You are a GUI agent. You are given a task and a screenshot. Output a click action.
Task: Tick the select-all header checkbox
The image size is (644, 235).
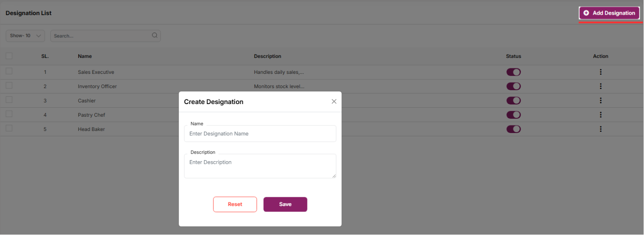click(9, 56)
